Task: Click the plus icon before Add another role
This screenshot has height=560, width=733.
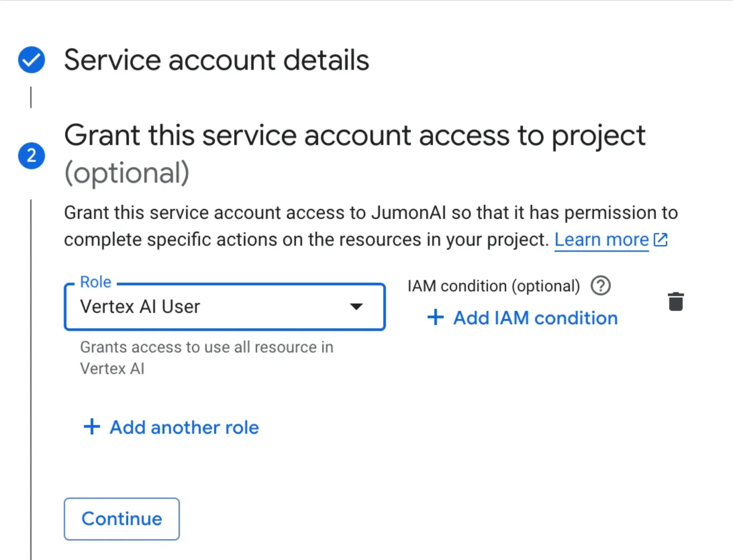Action: click(91, 427)
